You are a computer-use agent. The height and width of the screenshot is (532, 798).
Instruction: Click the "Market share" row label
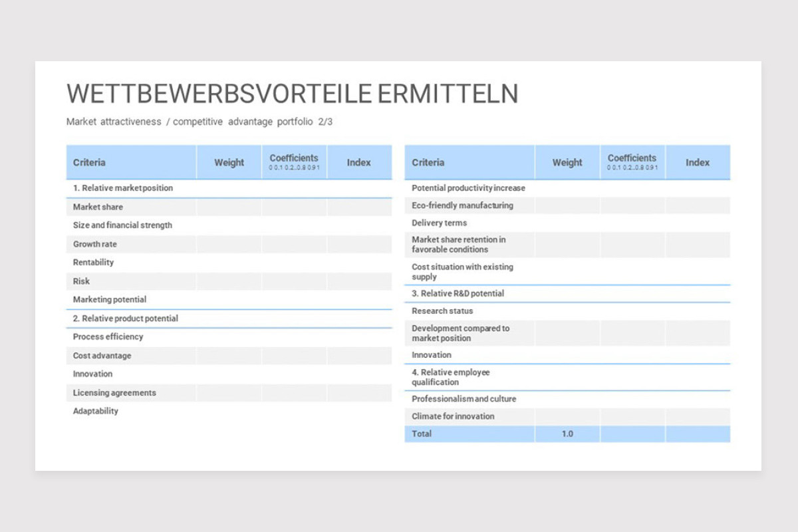[98, 207]
